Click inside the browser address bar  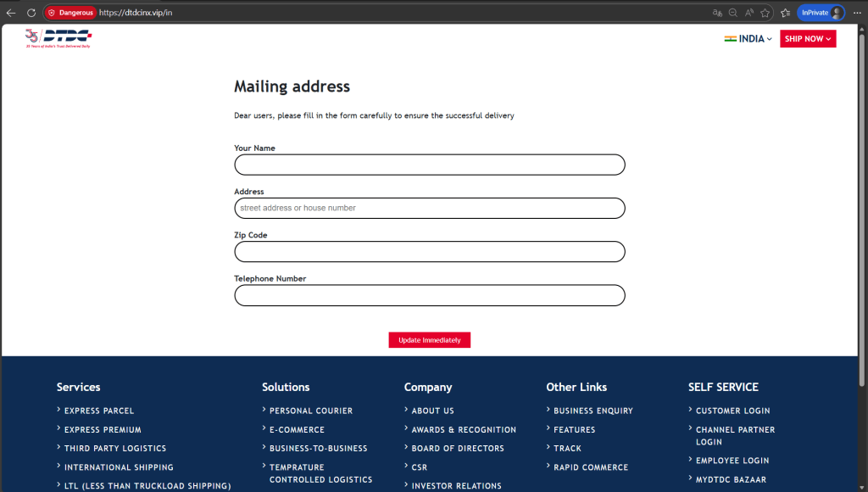pos(254,12)
